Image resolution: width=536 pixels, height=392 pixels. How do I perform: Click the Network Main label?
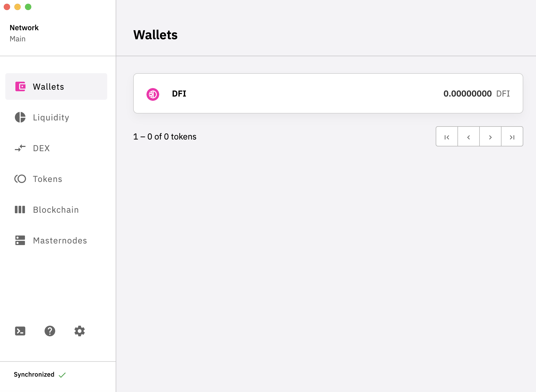(24, 33)
